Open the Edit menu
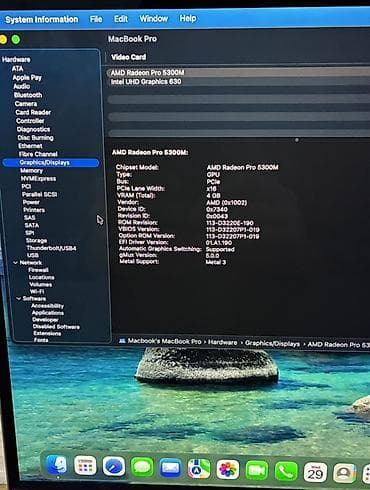This screenshot has width=370, height=490. pos(121,19)
